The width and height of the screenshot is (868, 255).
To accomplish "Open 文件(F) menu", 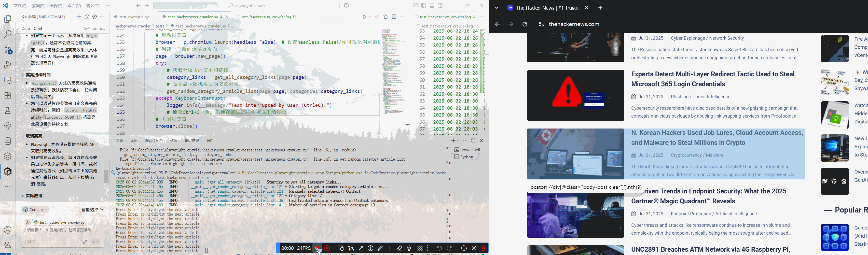I will tap(20, 6).
